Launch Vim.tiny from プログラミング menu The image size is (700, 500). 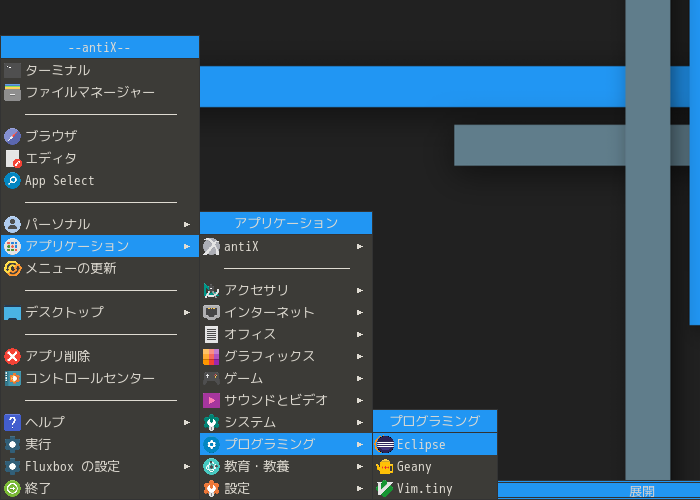[x=435, y=488]
